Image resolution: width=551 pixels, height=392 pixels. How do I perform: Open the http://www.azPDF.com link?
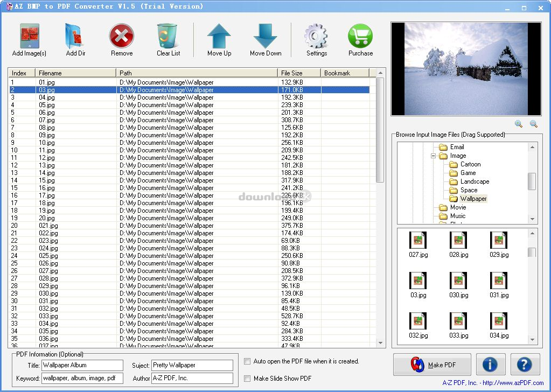tap(513, 383)
